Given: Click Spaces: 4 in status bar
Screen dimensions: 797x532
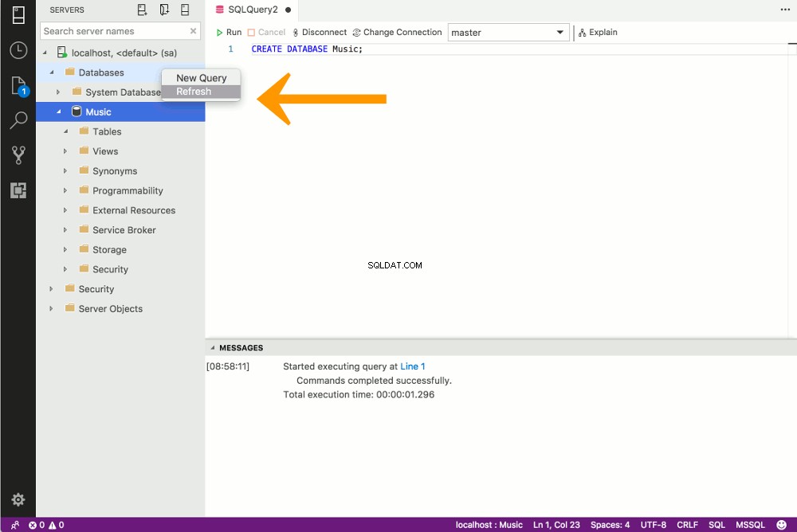Looking at the screenshot, I should pos(610,525).
